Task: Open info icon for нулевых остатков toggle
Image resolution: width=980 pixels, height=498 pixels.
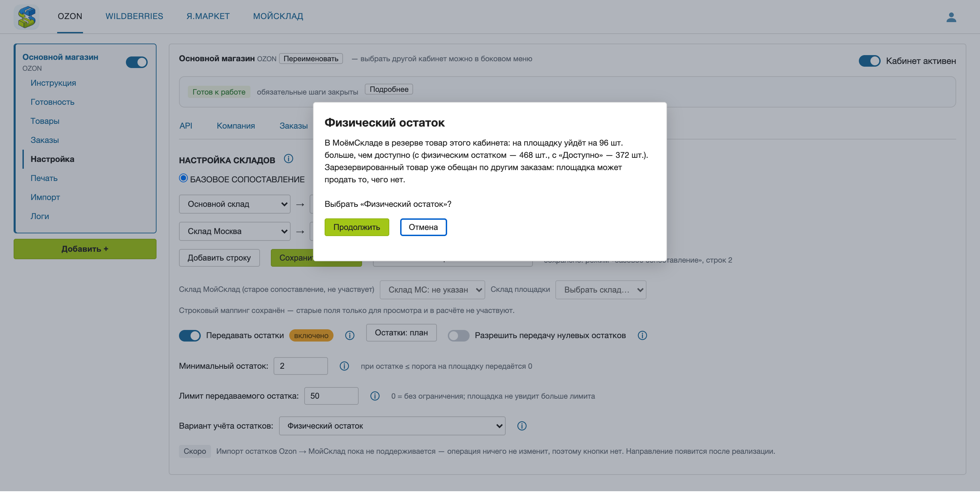Action: click(x=642, y=335)
